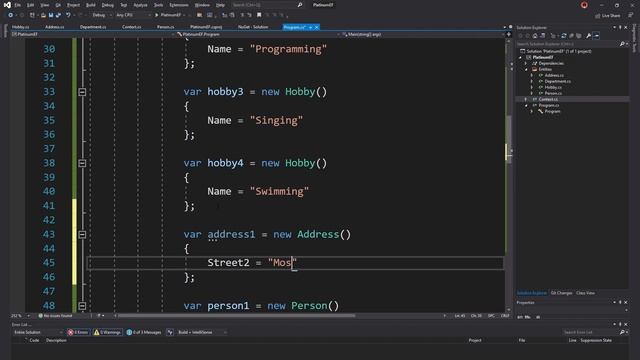Open the Entire Solution scope dropdown
This screenshot has height=360, width=640.
click(x=38, y=332)
